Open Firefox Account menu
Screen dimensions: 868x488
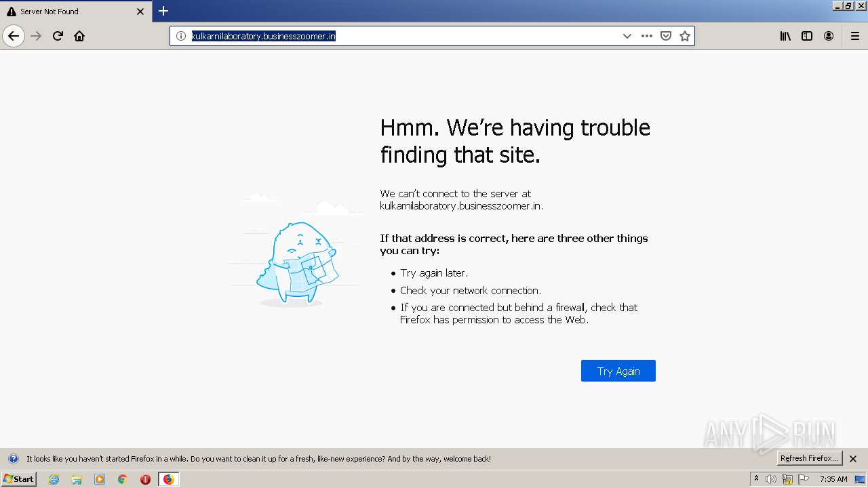point(829,36)
